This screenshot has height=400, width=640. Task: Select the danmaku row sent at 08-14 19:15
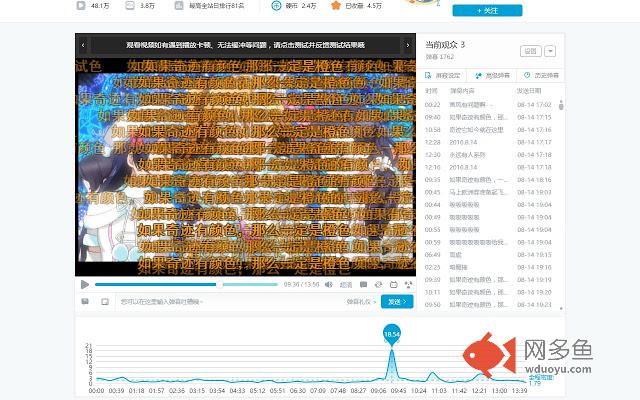coord(488,255)
